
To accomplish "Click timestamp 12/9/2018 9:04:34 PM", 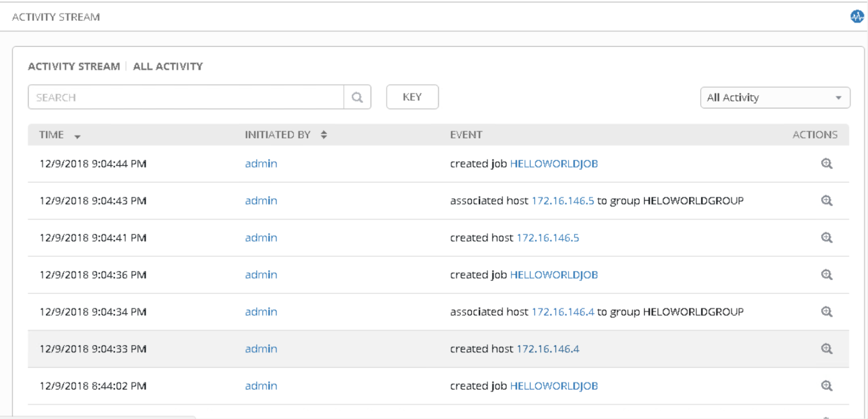I will 93,312.
